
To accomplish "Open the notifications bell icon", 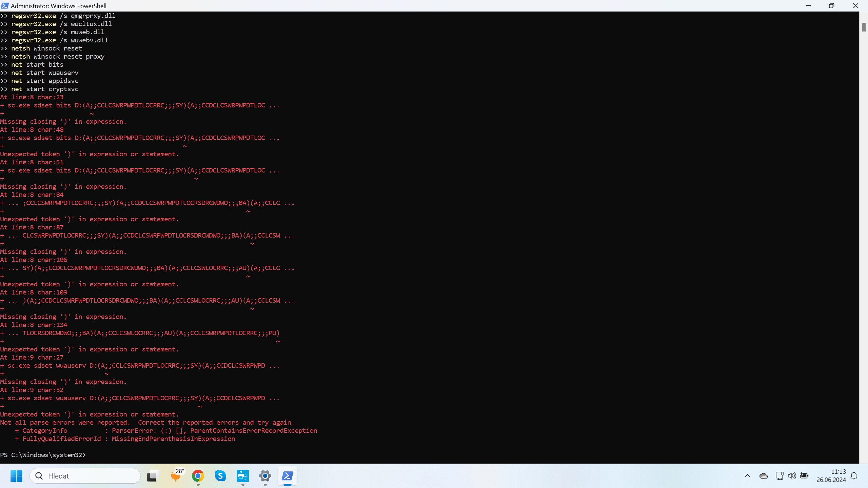I will coord(854,476).
